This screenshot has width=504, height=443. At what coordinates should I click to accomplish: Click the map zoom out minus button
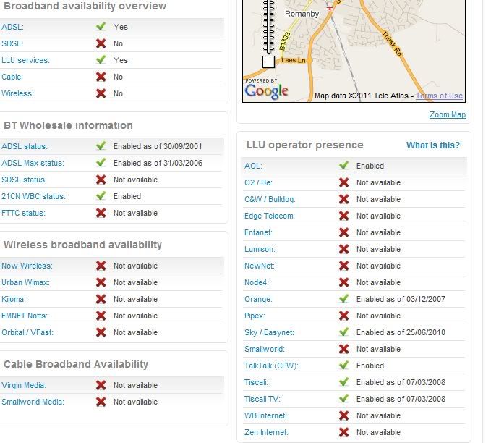(268, 62)
